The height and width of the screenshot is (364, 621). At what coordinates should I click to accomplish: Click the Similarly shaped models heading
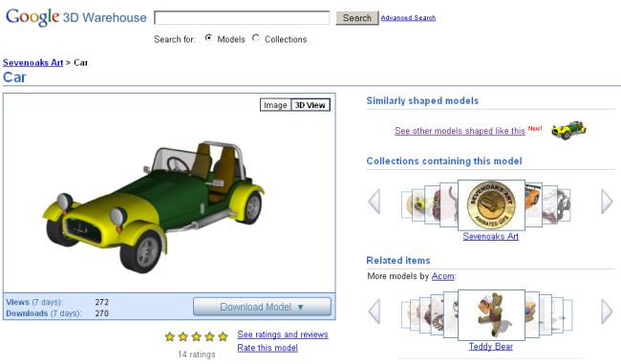coord(422,100)
